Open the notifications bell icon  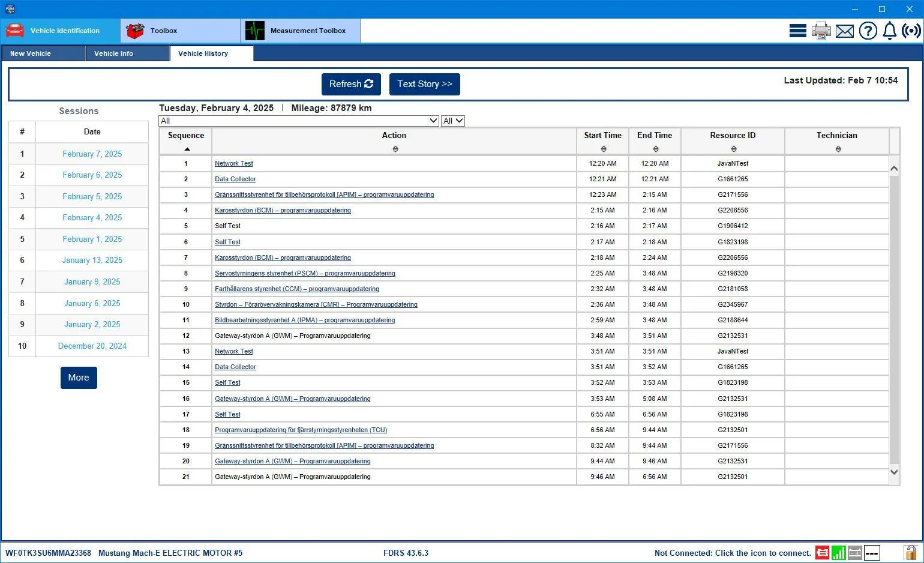pyautogui.click(x=889, y=31)
